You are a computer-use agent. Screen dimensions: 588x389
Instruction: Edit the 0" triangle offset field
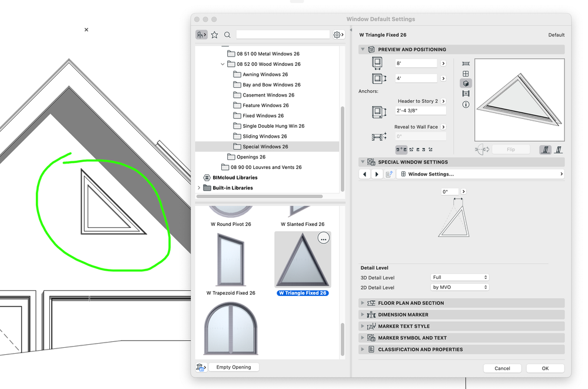click(450, 192)
